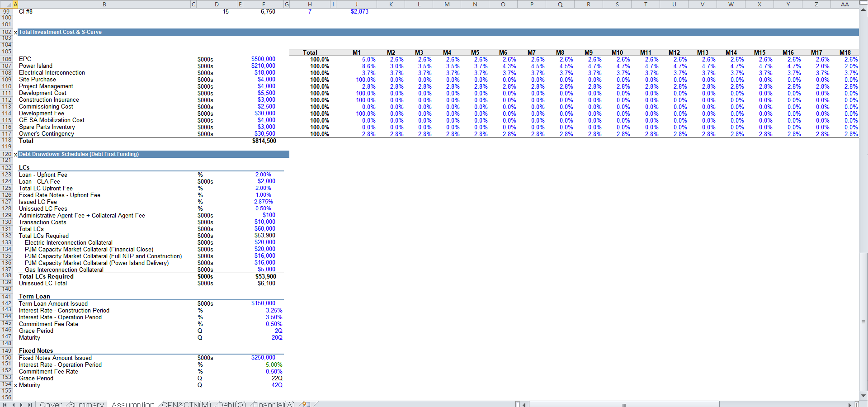This screenshot has width=868, height=407.
Task: Click PJM Capacity Market Collateral (Financial Close)
Action: coord(89,249)
